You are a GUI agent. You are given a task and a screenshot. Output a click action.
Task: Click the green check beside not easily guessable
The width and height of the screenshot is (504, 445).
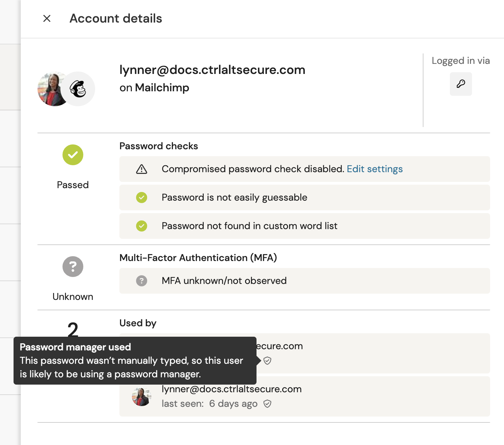[142, 198]
